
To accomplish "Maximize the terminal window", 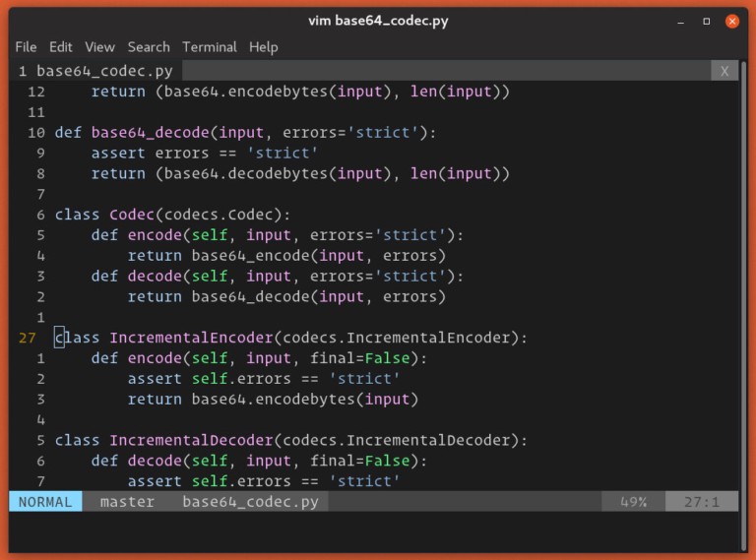I will (x=706, y=21).
